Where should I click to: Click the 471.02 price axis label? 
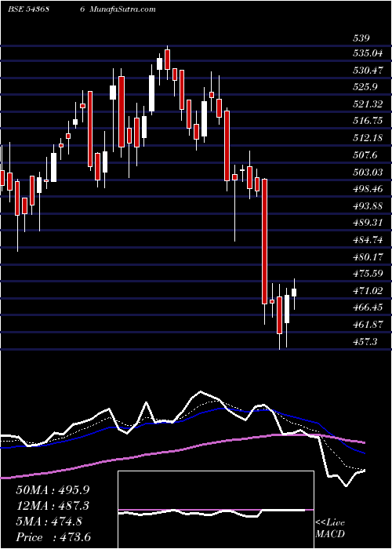point(368,291)
